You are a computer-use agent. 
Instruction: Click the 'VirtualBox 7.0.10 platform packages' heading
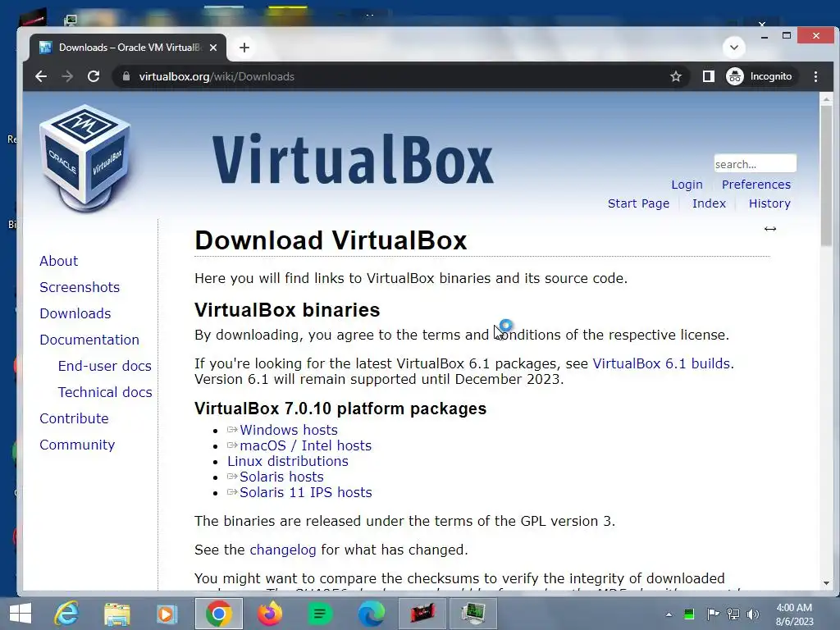(x=340, y=409)
